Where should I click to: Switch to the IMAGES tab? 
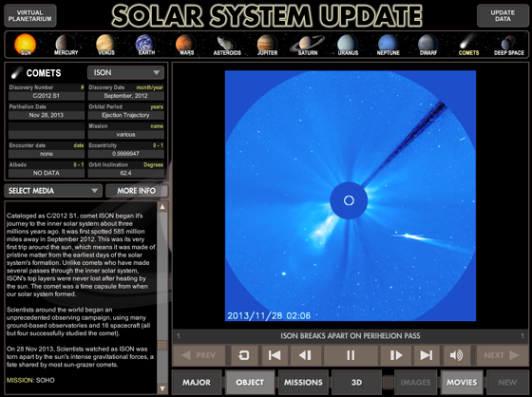pyautogui.click(x=415, y=383)
